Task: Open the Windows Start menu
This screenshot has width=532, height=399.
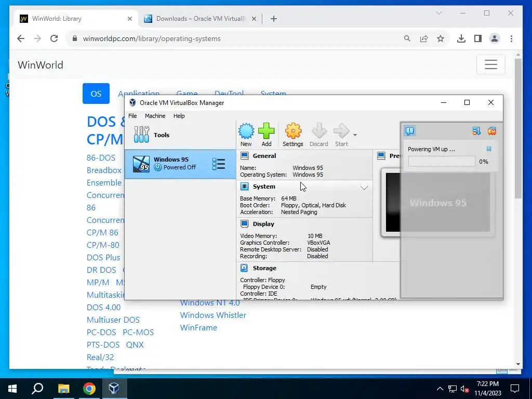Action: point(12,389)
